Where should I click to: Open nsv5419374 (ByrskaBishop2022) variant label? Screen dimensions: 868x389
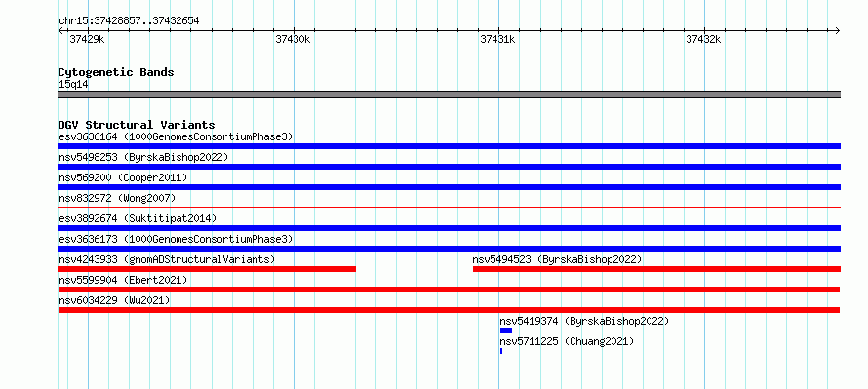(x=584, y=321)
